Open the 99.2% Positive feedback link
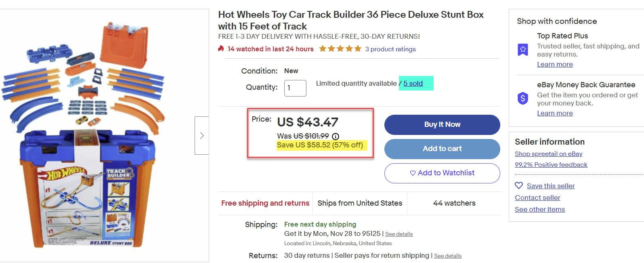644x263 pixels. (551, 164)
